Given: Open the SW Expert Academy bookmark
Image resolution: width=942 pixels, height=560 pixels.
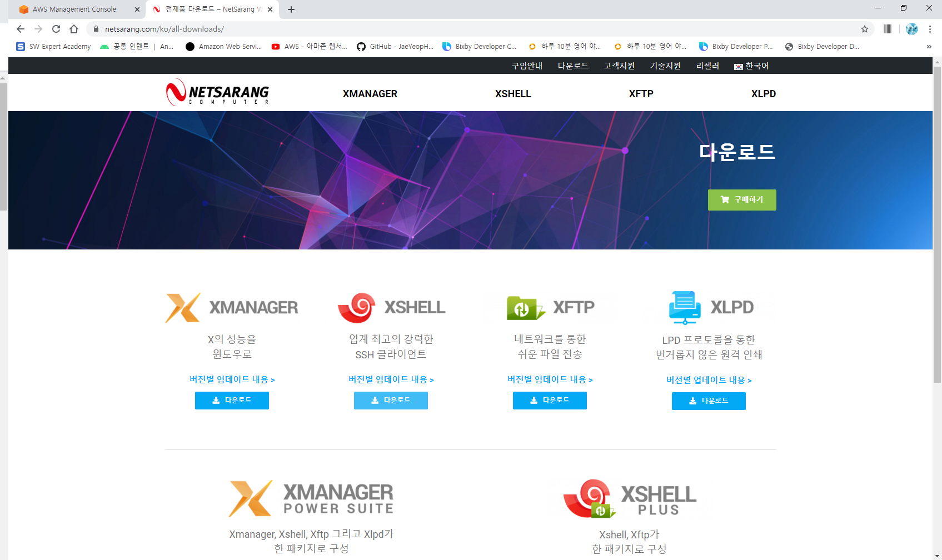Looking at the screenshot, I should [53, 47].
